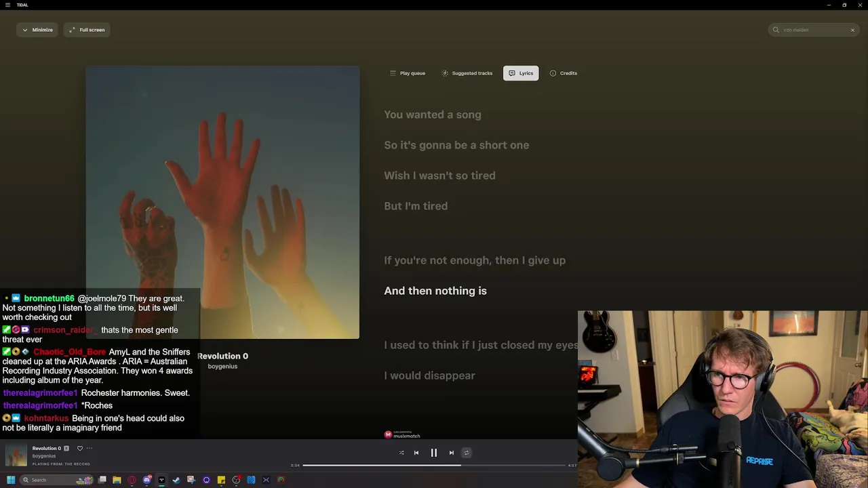868x488 pixels.
Task: Open the Credits tab
Action: (564, 73)
